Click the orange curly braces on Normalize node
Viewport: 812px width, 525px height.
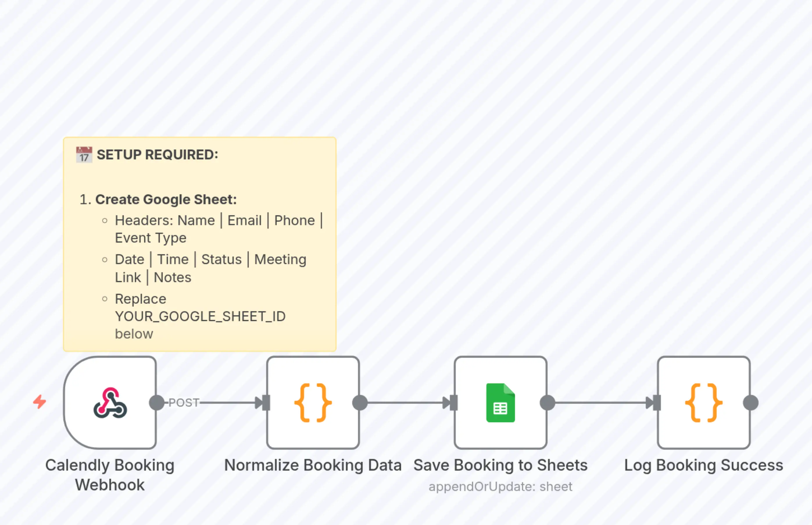pos(313,402)
